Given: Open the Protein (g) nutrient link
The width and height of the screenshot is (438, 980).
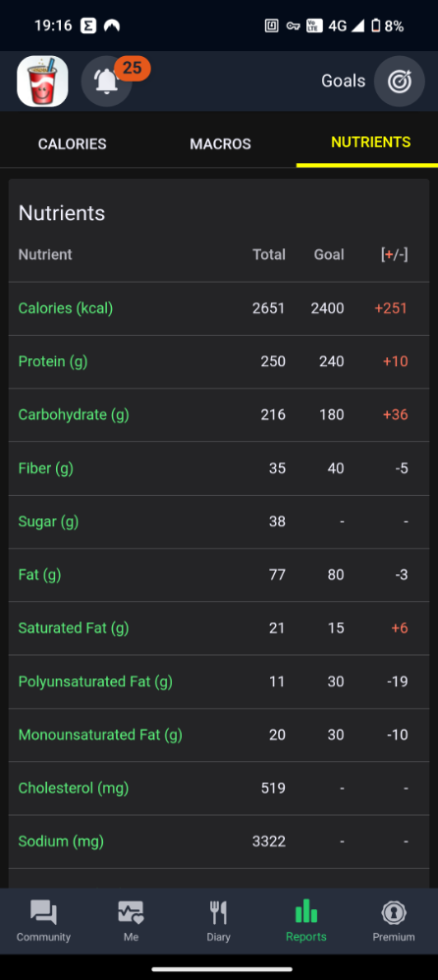Looking at the screenshot, I should point(53,361).
